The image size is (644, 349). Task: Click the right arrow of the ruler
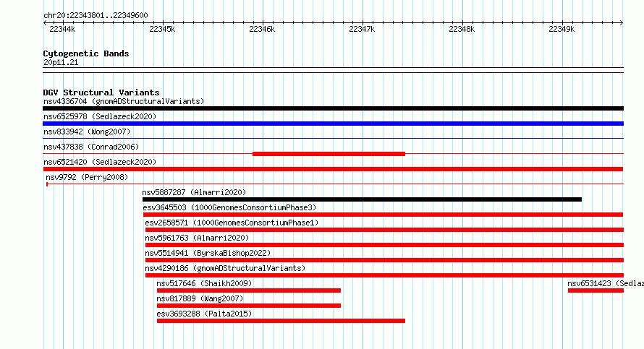(x=622, y=23)
